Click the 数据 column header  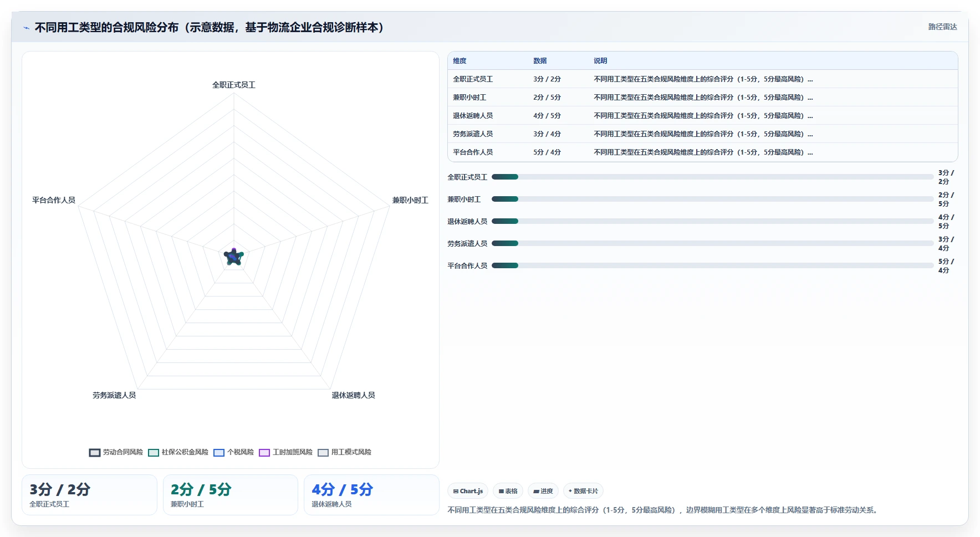[540, 61]
